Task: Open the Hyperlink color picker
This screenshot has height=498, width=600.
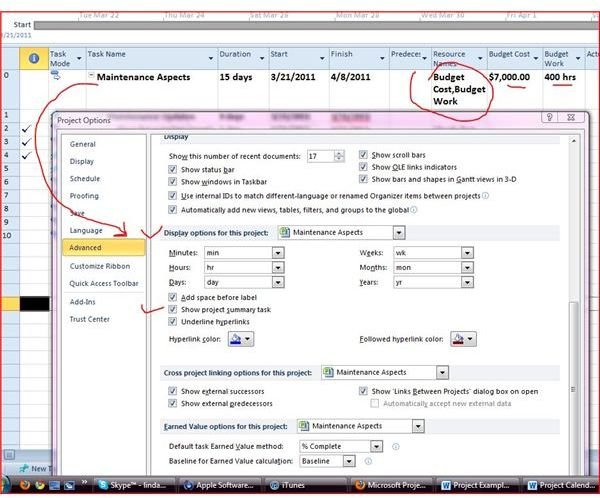Action: click(x=241, y=339)
